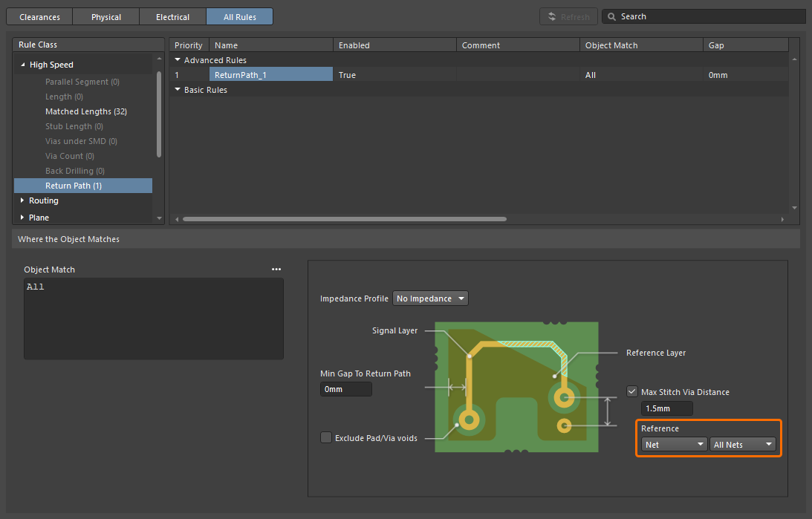Click in the Object Match query box

154,319
